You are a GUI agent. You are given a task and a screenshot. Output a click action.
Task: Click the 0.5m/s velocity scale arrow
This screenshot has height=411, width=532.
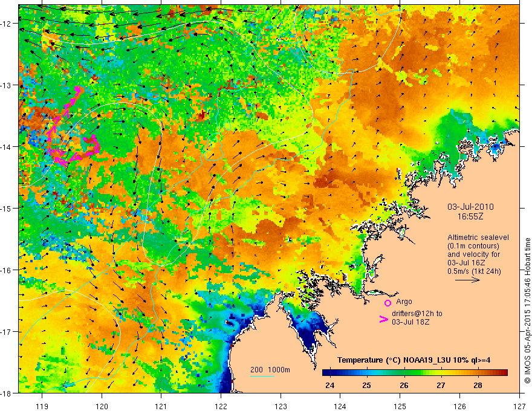click(x=467, y=280)
